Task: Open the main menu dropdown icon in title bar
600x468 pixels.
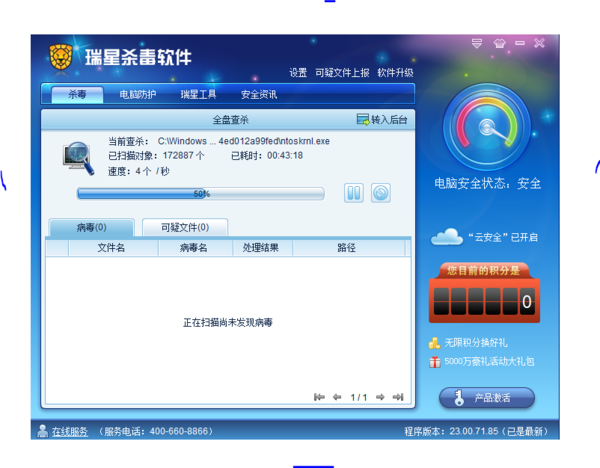Action: (477, 43)
